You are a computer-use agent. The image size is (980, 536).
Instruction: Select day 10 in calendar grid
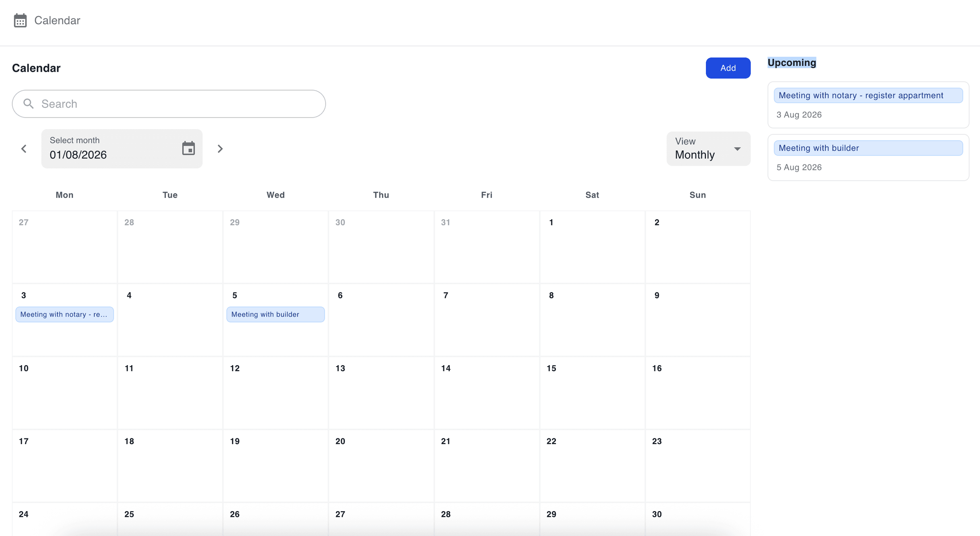[64, 393]
